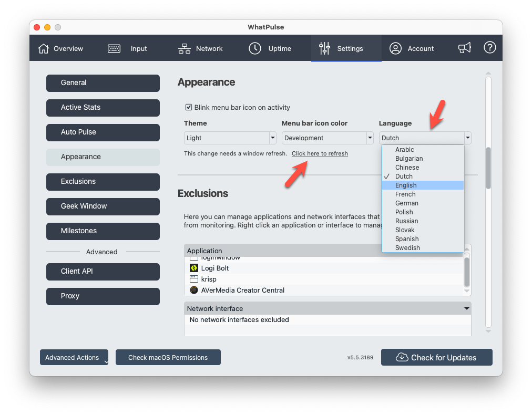Select Polish from language list
This screenshot has height=415, width=532.
(x=423, y=212)
